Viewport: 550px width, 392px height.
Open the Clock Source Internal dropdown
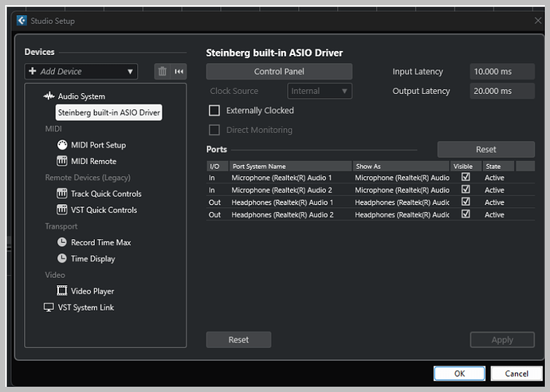coord(320,91)
